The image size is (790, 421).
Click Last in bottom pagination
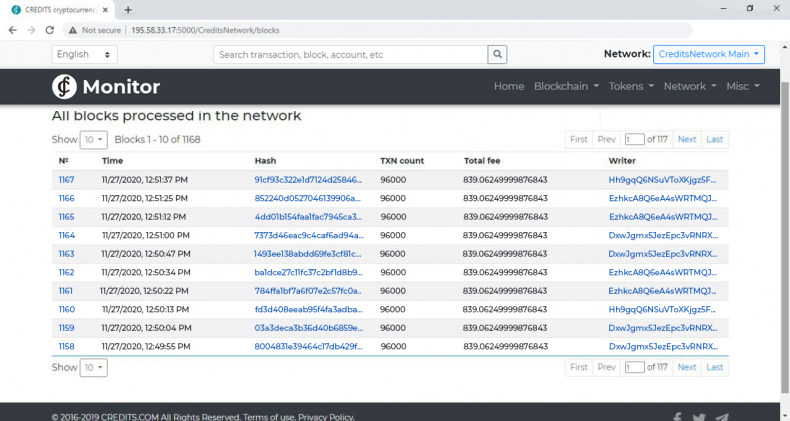[714, 367]
